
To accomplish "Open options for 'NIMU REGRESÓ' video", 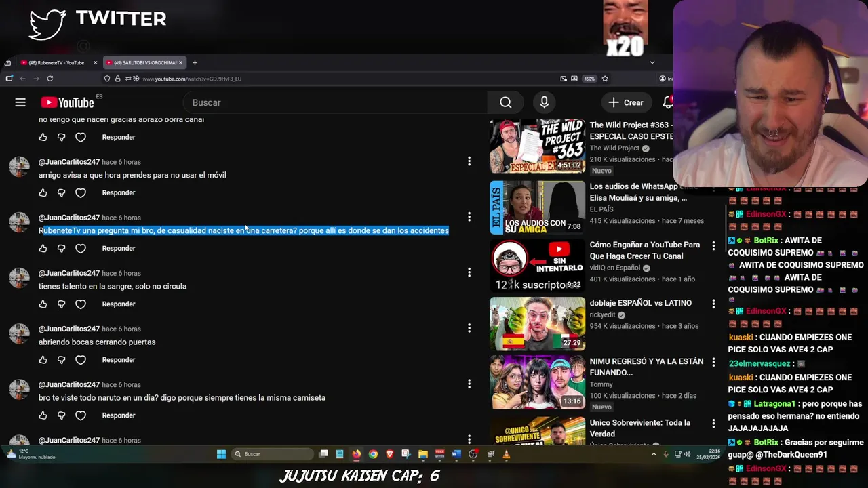I will coord(713,362).
